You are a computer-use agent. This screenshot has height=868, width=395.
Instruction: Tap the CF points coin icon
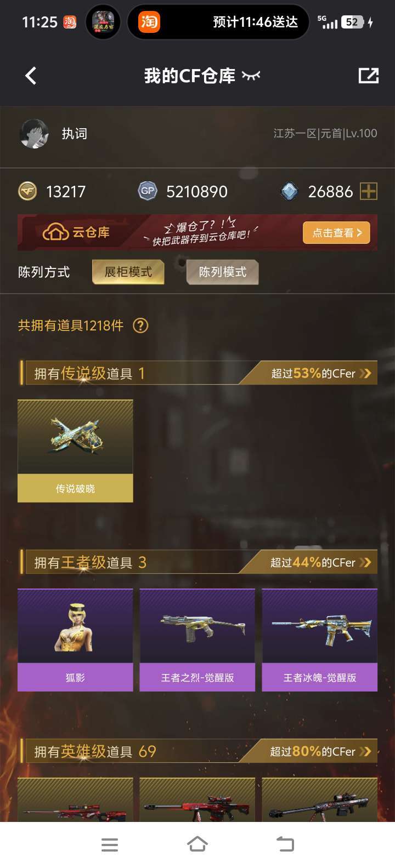click(x=28, y=191)
